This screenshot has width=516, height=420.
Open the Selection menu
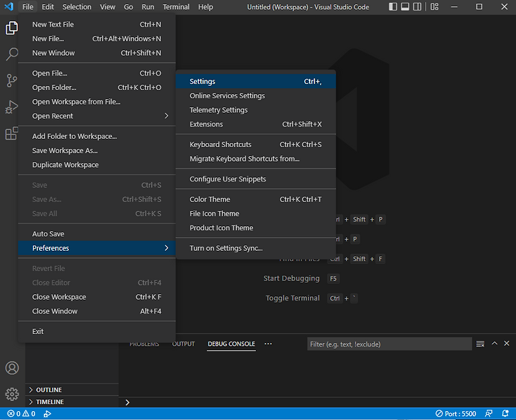tap(76, 7)
